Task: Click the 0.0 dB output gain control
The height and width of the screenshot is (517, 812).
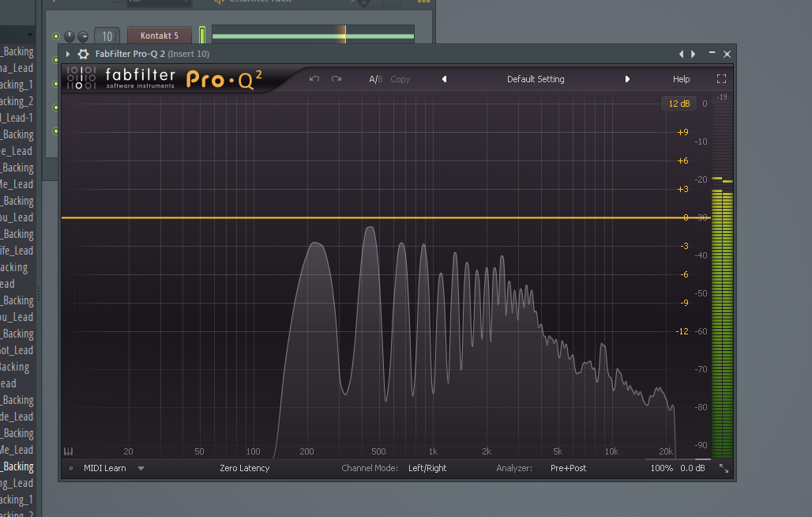Action: click(693, 468)
